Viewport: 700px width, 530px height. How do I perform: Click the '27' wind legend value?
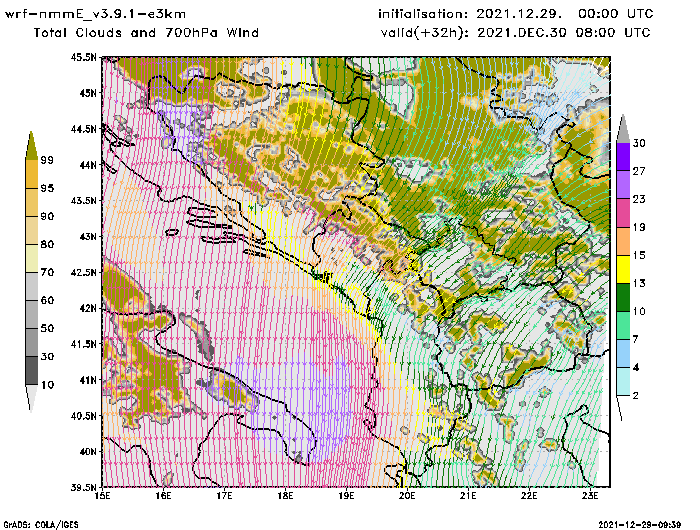639,171
